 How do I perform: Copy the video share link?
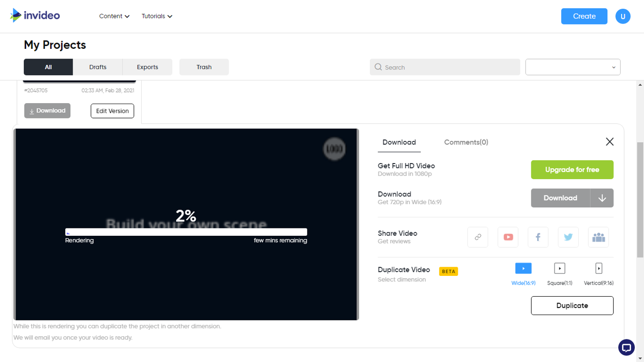(x=477, y=237)
